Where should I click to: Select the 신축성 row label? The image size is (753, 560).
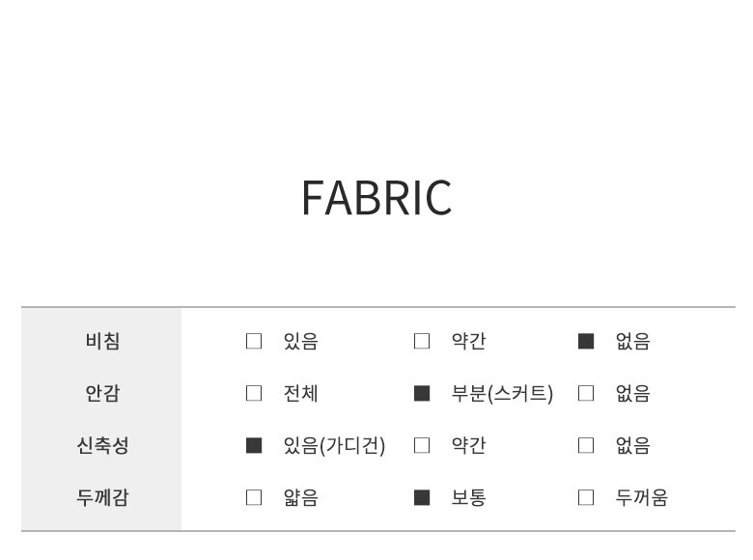pyautogui.click(x=102, y=445)
